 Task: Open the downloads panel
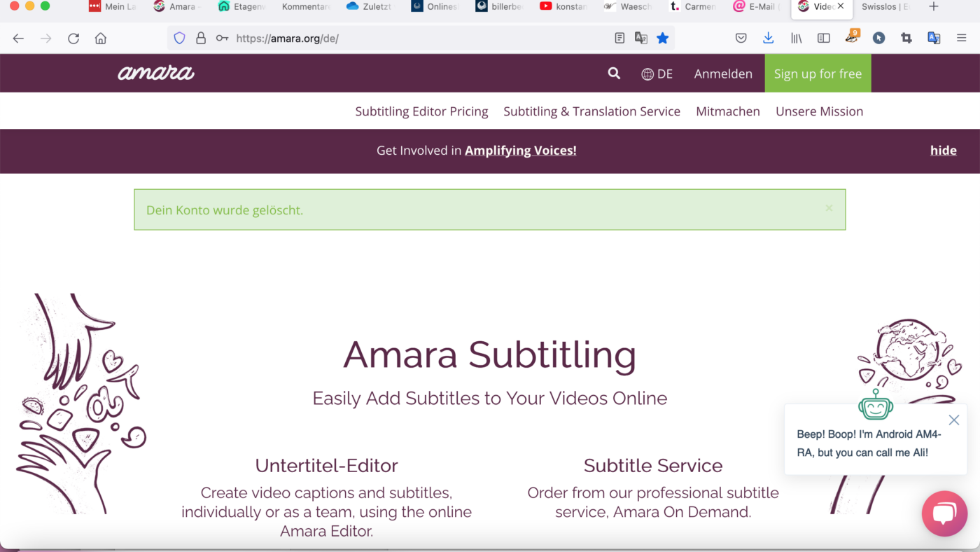coord(769,39)
